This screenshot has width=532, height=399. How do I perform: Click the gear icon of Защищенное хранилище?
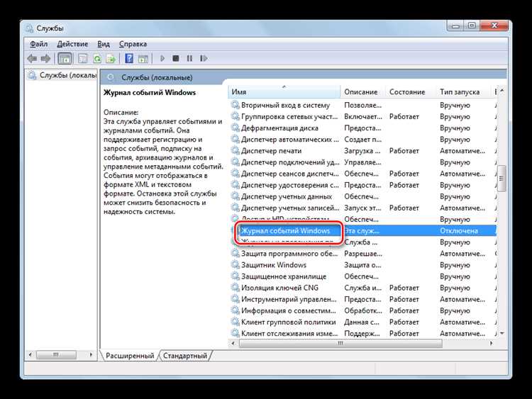tap(235, 276)
